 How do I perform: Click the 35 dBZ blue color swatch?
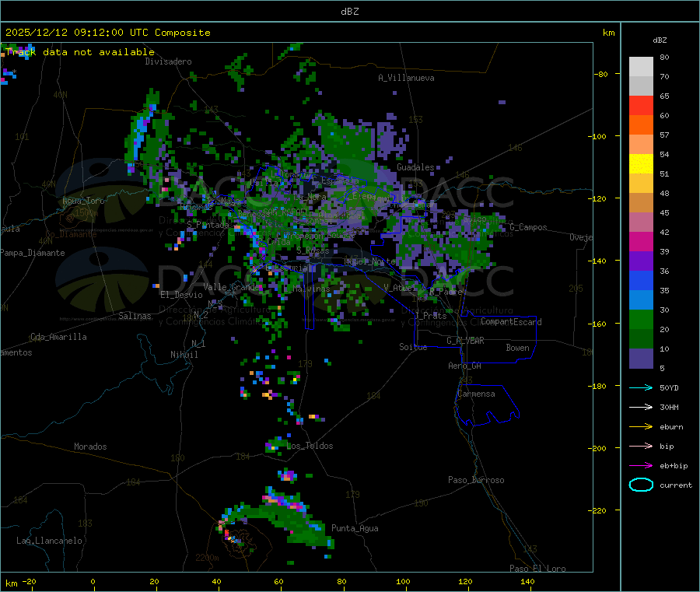641,280
